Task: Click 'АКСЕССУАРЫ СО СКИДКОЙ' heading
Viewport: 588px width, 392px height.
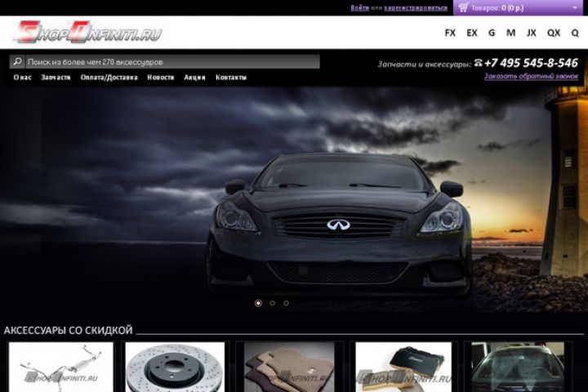Action: click(68, 330)
